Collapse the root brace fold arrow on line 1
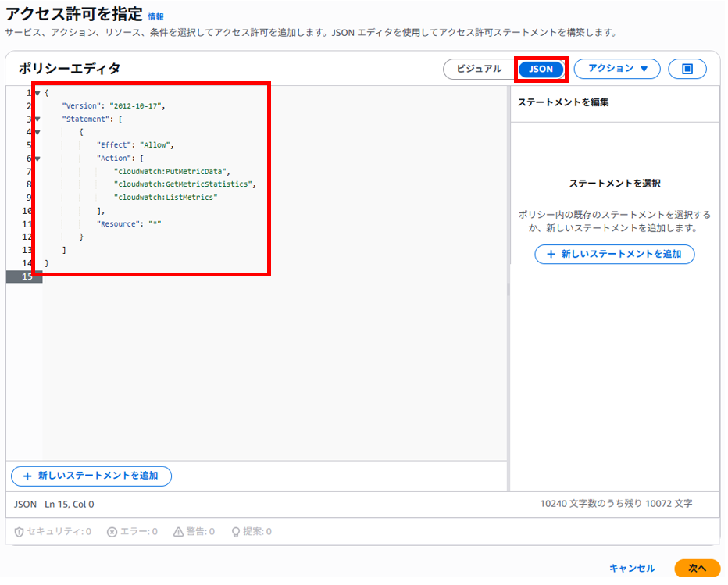Viewport: 728px width, 585px height. [x=37, y=93]
